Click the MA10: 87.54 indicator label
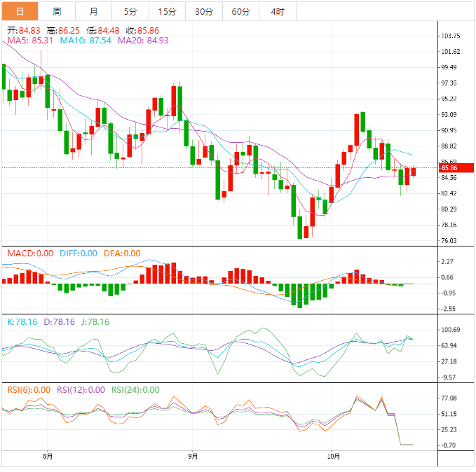This screenshot has width=476, height=472. tap(86, 41)
